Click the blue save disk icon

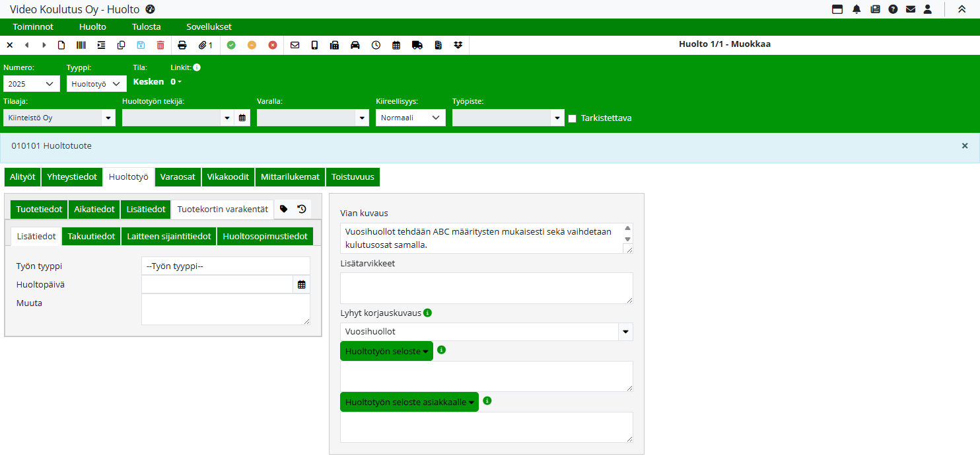point(141,45)
